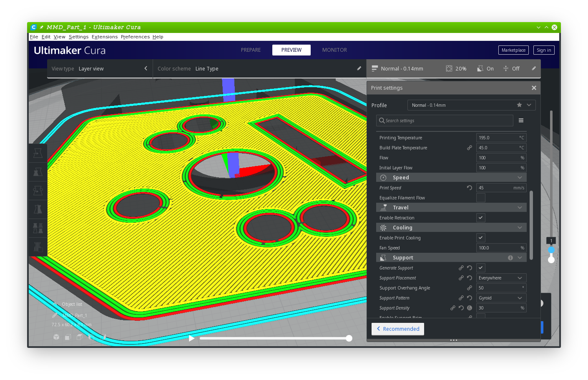Open Profile dropdown Normal - 0.14mm

pyautogui.click(x=471, y=105)
